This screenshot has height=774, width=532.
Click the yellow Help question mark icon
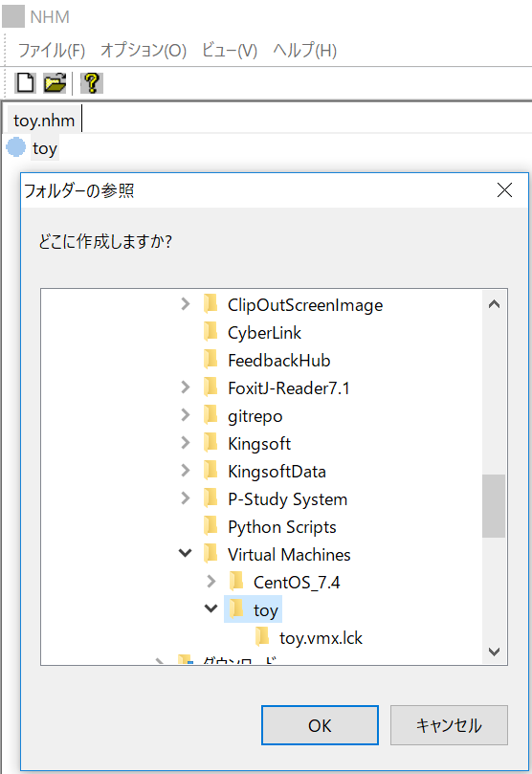click(x=91, y=83)
